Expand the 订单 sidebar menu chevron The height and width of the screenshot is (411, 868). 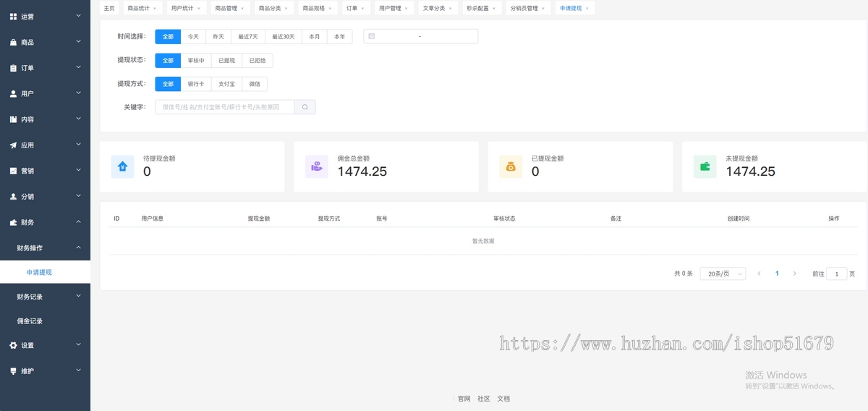(78, 67)
